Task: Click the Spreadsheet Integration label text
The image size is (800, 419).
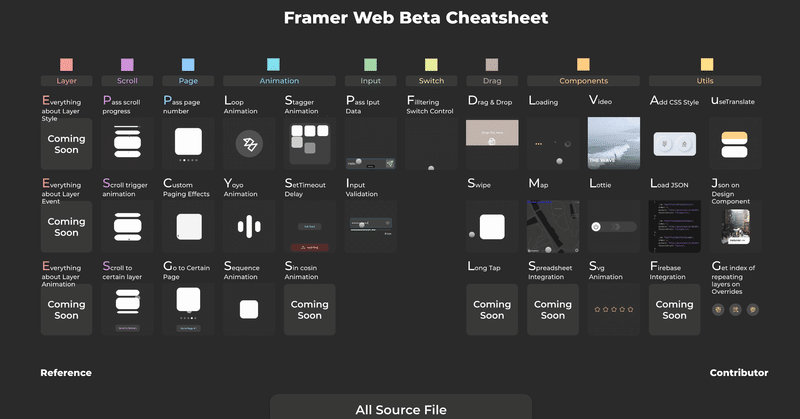Action: tap(550, 271)
